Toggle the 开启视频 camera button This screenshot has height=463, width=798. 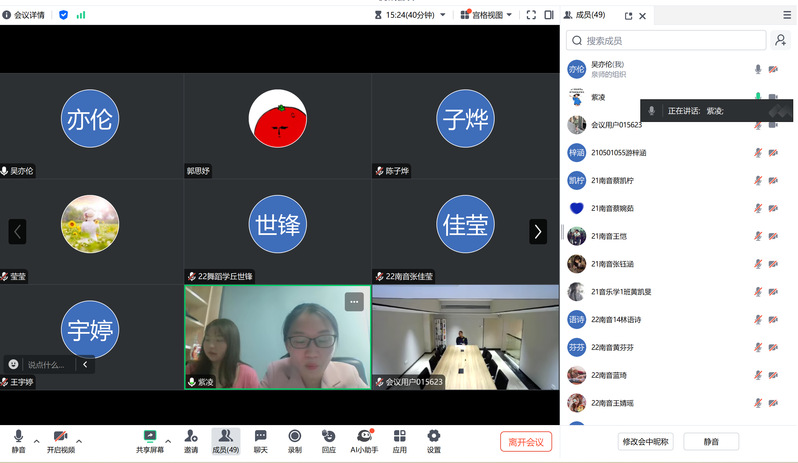point(60,440)
